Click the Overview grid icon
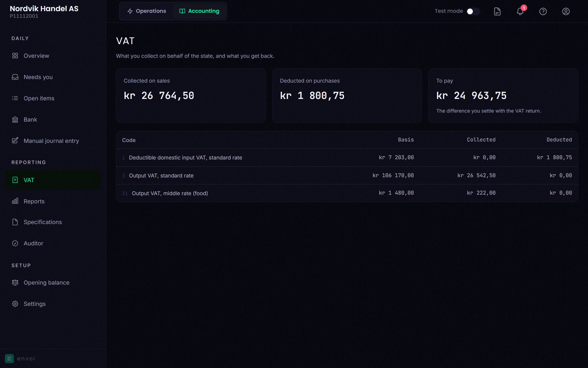 (x=15, y=56)
